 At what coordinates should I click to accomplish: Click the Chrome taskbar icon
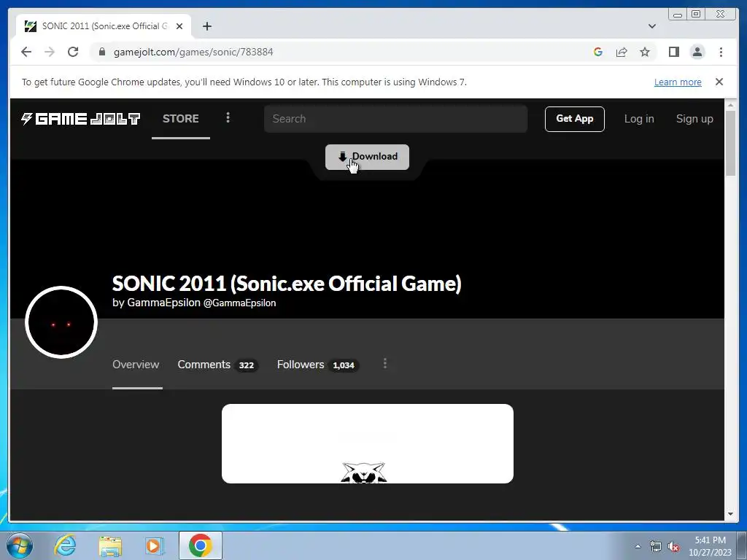click(x=201, y=545)
